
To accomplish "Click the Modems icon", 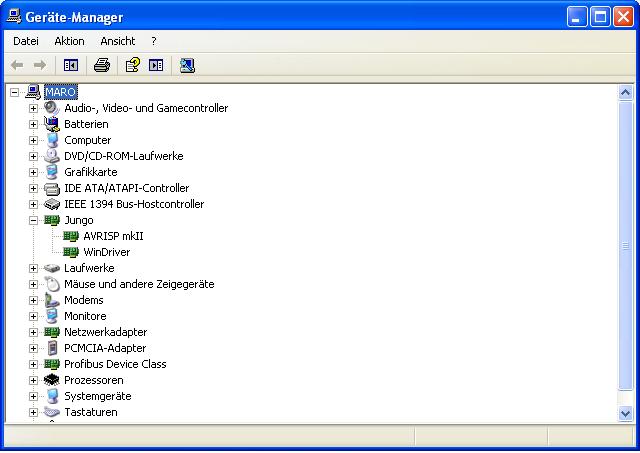I will pyautogui.click(x=52, y=300).
